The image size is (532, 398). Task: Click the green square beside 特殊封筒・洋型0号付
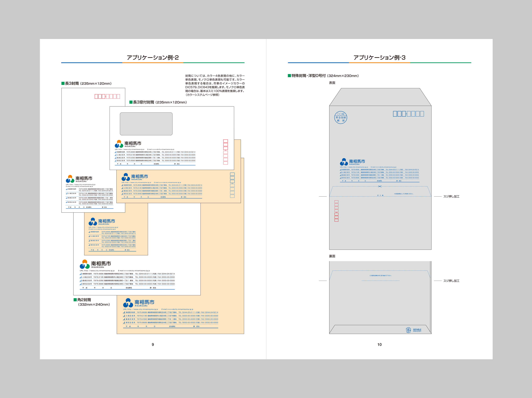click(x=289, y=76)
